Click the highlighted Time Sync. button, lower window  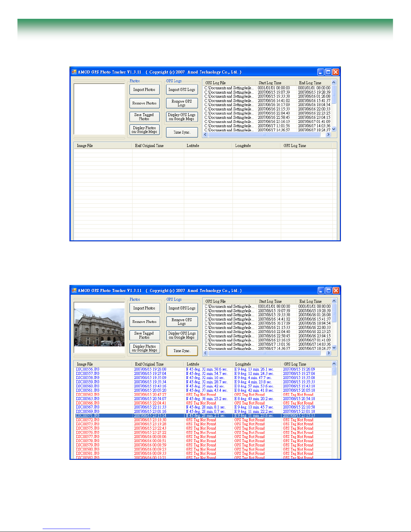(182, 351)
